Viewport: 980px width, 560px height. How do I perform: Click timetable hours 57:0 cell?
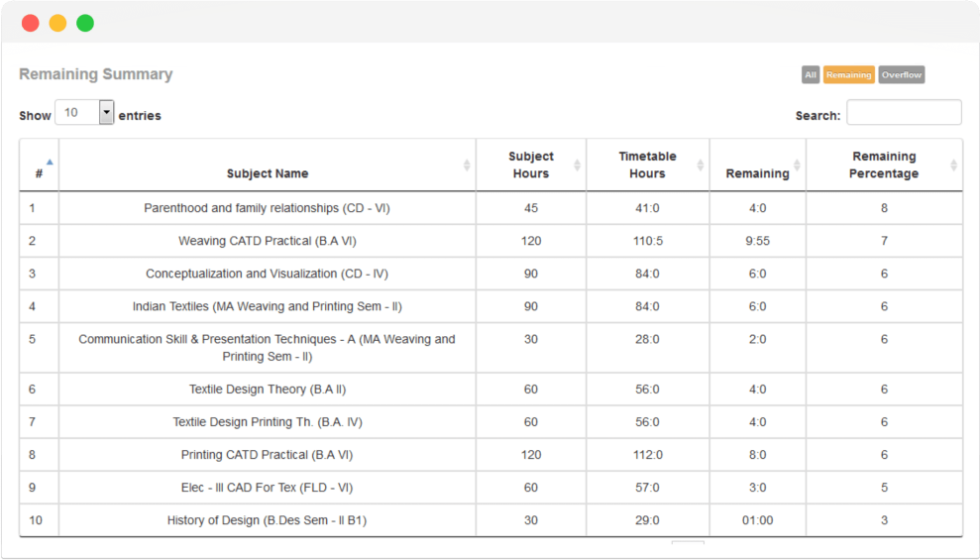(x=647, y=488)
